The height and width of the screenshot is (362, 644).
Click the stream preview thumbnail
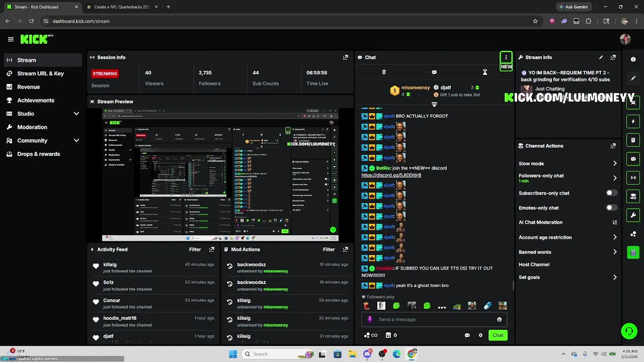[x=220, y=175]
